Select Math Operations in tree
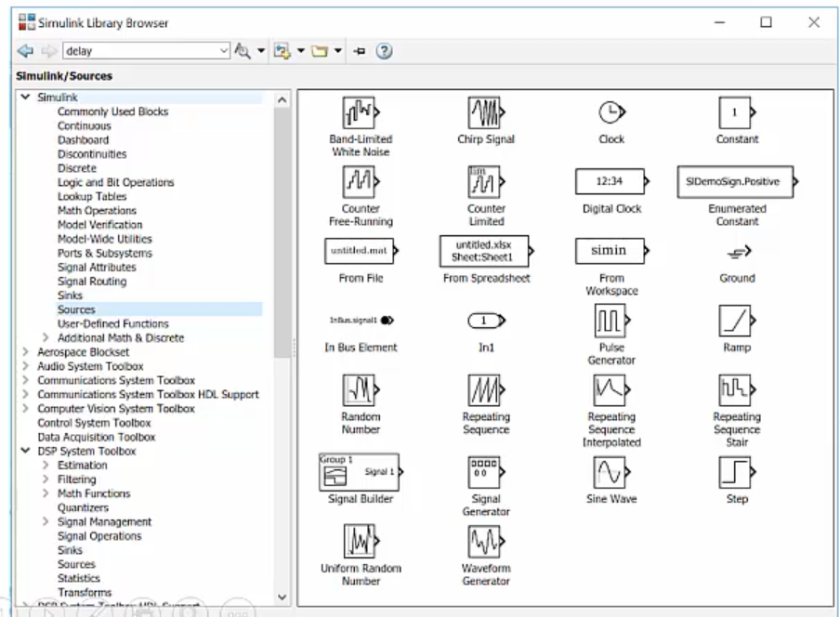The height and width of the screenshot is (617, 840). click(97, 211)
